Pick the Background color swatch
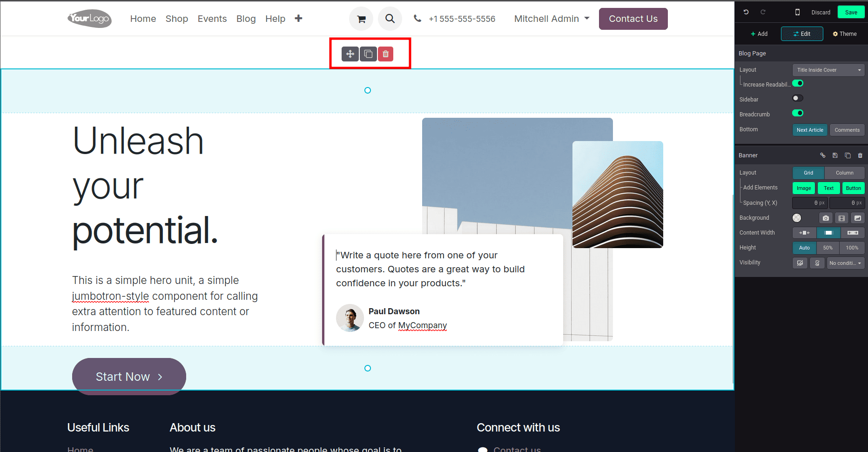The width and height of the screenshot is (868, 452). pyautogui.click(x=797, y=217)
